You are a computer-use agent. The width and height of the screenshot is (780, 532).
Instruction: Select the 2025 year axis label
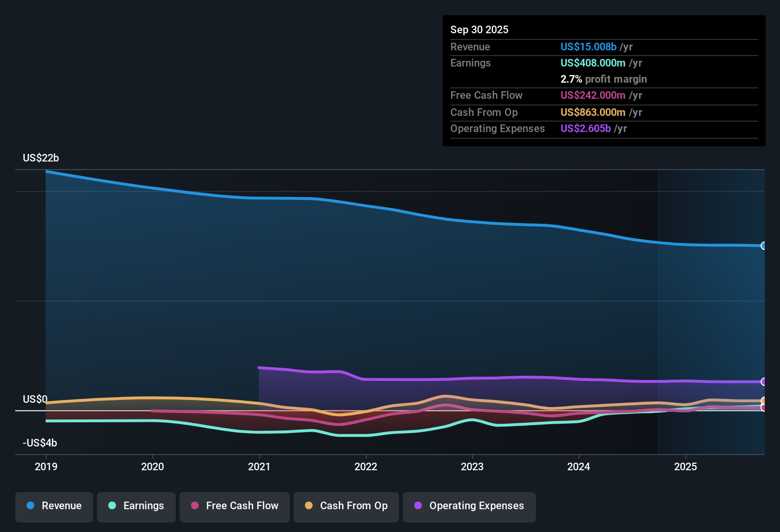click(x=686, y=467)
